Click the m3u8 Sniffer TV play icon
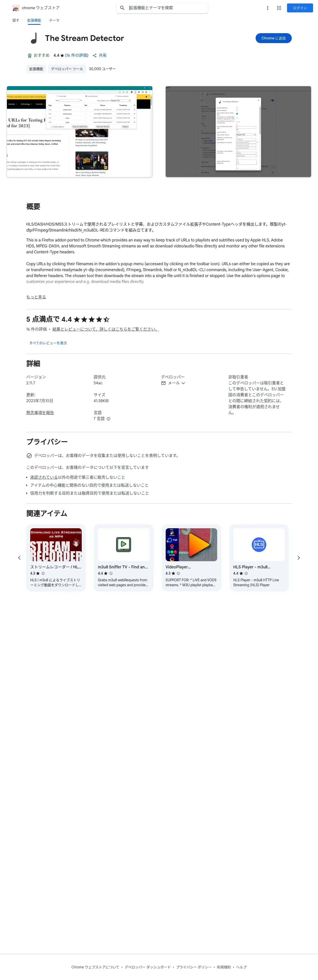Screen dimensions: 318x980 pyautogui.click(x=124, y=544)
